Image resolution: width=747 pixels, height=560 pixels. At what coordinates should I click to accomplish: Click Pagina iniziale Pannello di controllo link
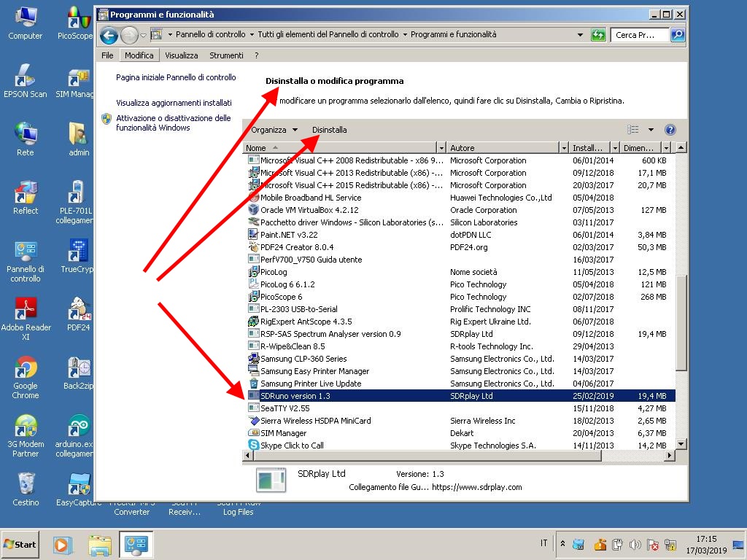[x=176, y=77]
